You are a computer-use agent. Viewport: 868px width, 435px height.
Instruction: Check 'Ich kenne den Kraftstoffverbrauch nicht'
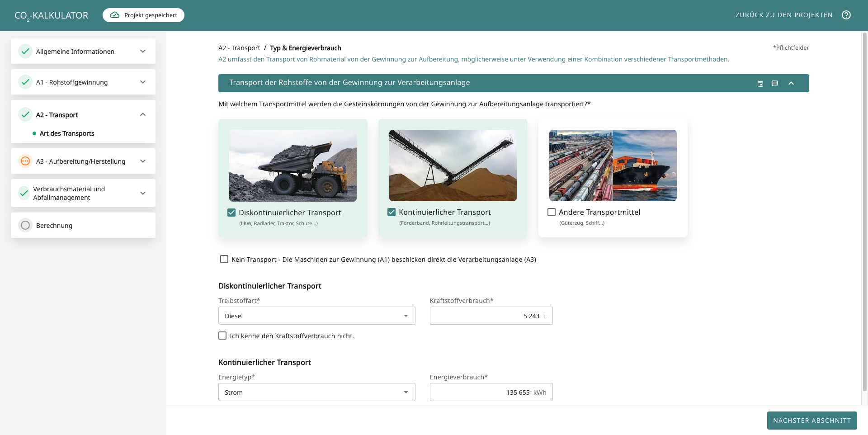222,336
